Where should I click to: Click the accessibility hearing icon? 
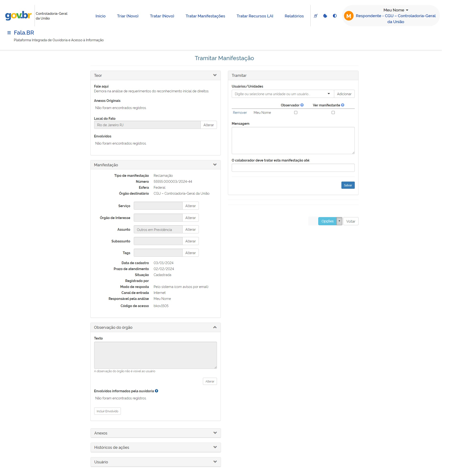coord(316,16)
